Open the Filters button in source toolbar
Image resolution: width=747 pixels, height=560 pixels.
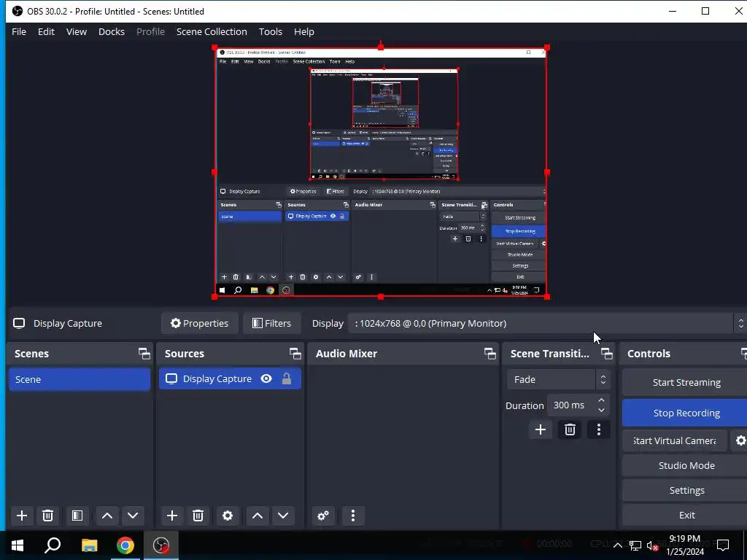(x=271, y=323)
